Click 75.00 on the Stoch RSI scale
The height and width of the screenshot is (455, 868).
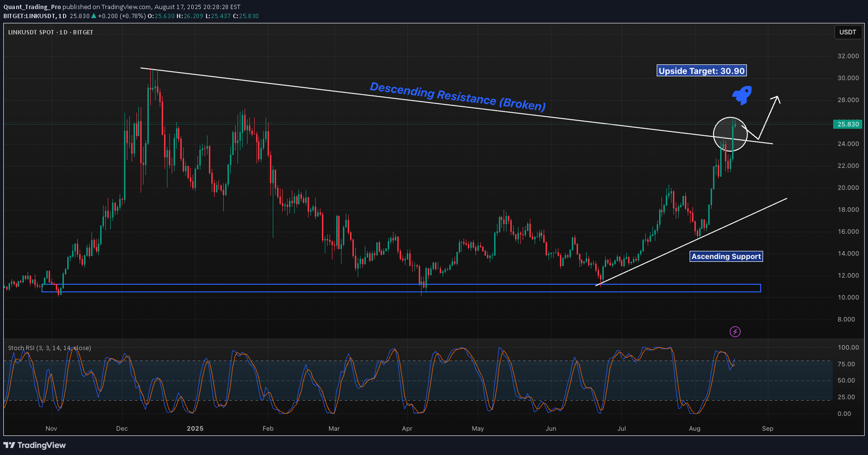point(846,364)
